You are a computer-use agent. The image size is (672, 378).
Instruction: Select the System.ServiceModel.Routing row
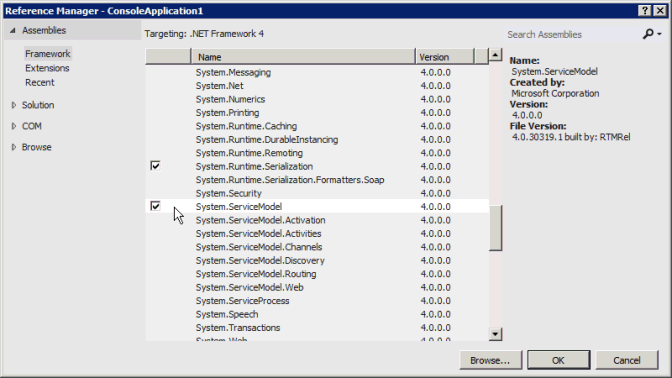[x=317, y=274]
